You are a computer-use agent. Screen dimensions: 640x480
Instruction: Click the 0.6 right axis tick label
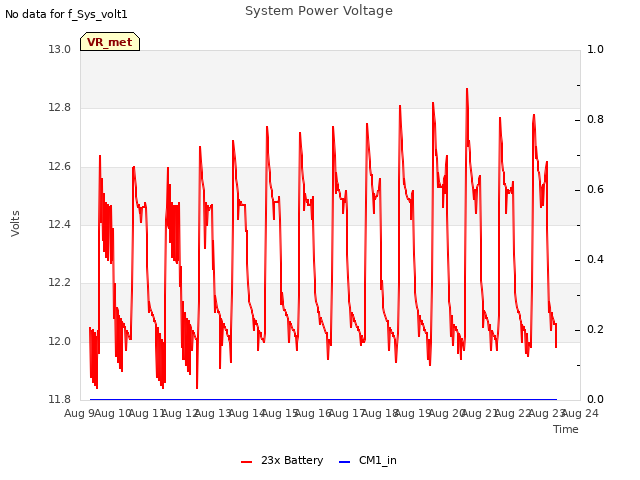595,190
